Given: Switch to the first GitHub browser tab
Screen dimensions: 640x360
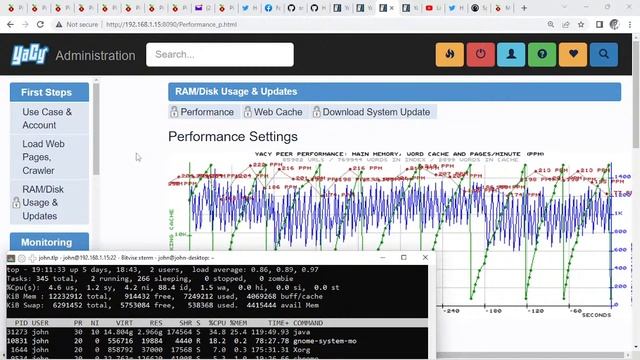Looking at the screenshot, I should (296, 8).
